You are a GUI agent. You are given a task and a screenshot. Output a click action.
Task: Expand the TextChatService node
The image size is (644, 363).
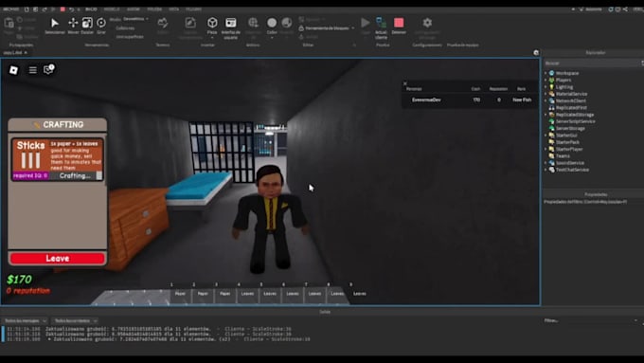coord(546,170)
